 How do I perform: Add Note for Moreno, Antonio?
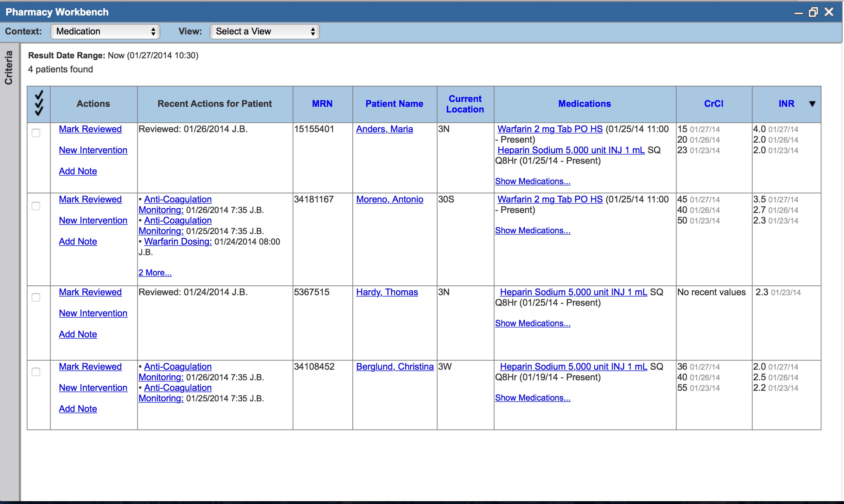(78, 242)
